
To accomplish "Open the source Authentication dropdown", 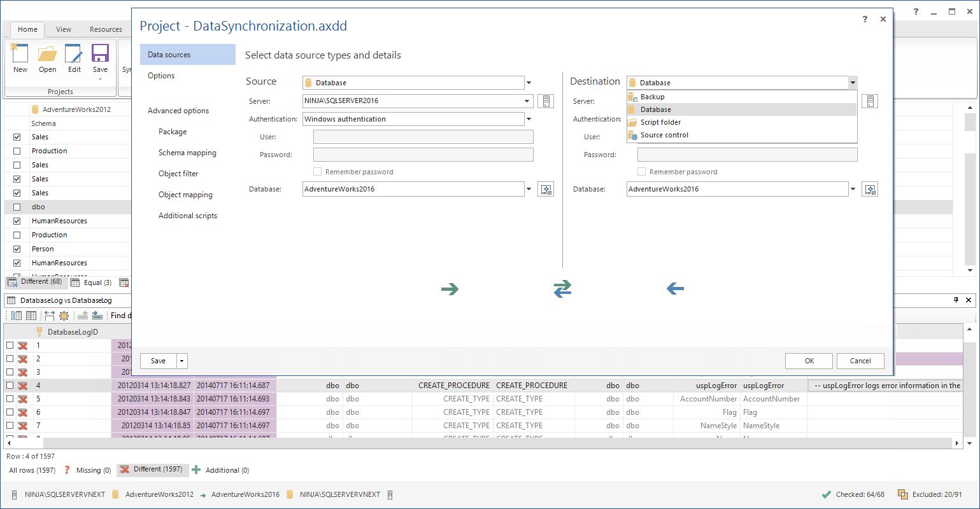I will [529, 119].
